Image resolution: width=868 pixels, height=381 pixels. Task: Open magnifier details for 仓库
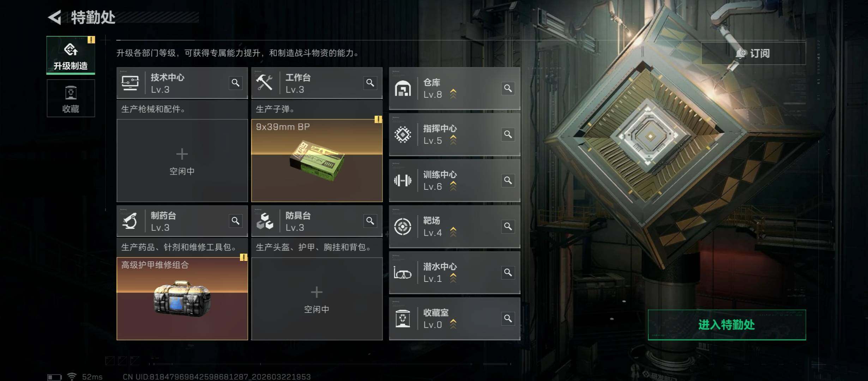(x=508, y=88)
